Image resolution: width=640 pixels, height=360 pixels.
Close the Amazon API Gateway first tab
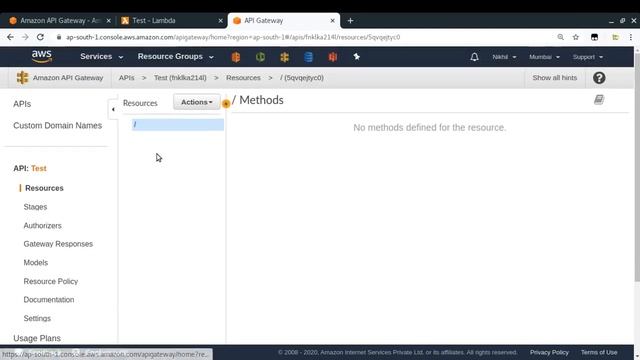coord(109,20)
